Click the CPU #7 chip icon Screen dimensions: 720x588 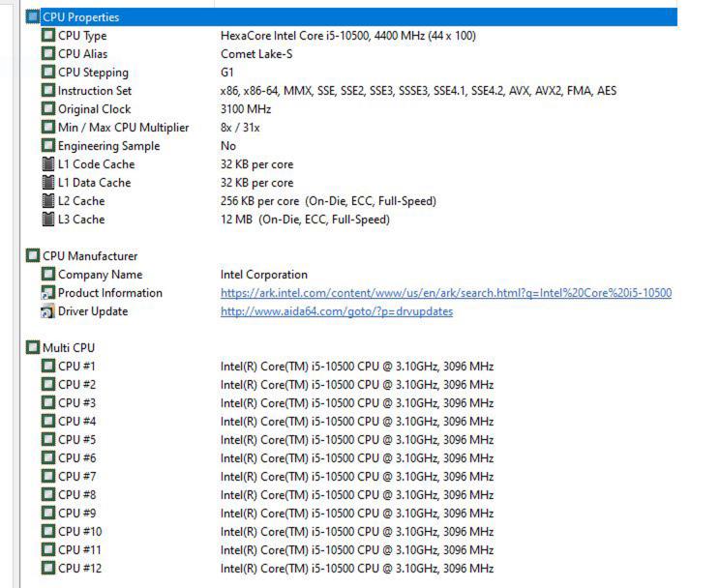pos(47,476)
